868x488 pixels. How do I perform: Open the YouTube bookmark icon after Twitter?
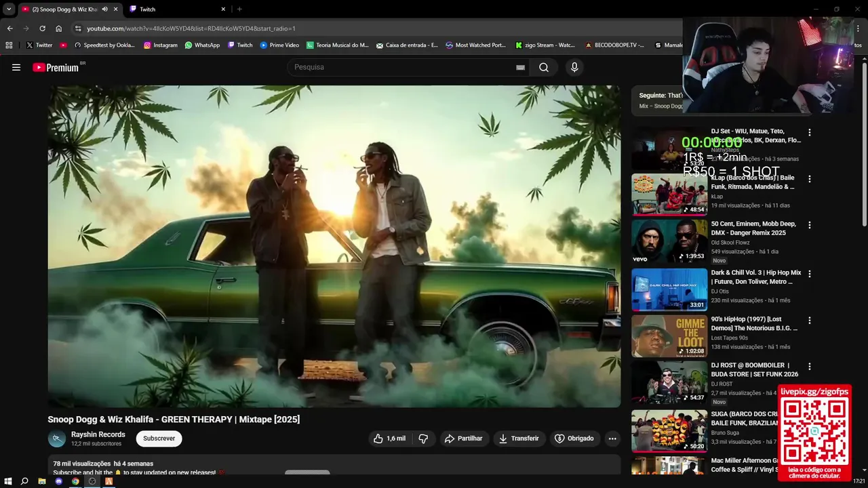(x=63, y=45)
